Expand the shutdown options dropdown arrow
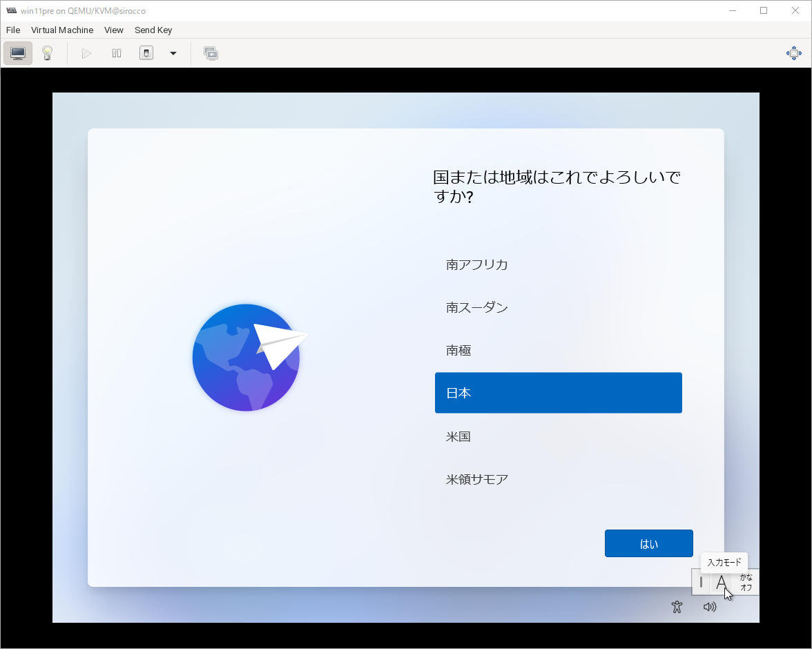The height and width of the screenshot is (649, 812). (173, 53)
